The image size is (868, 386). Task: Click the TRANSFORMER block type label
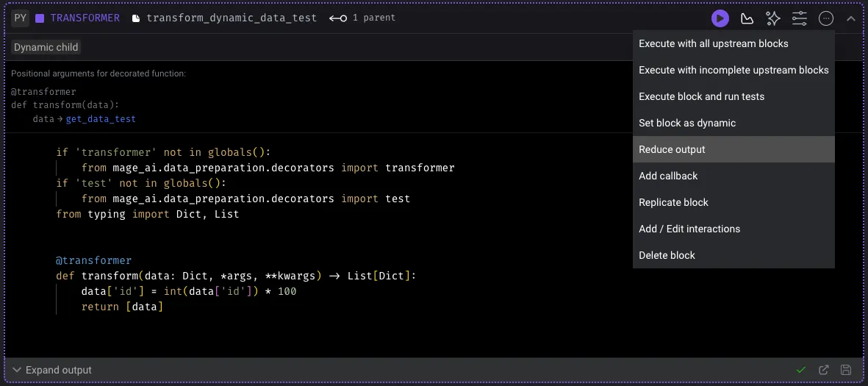coord(85,18)
